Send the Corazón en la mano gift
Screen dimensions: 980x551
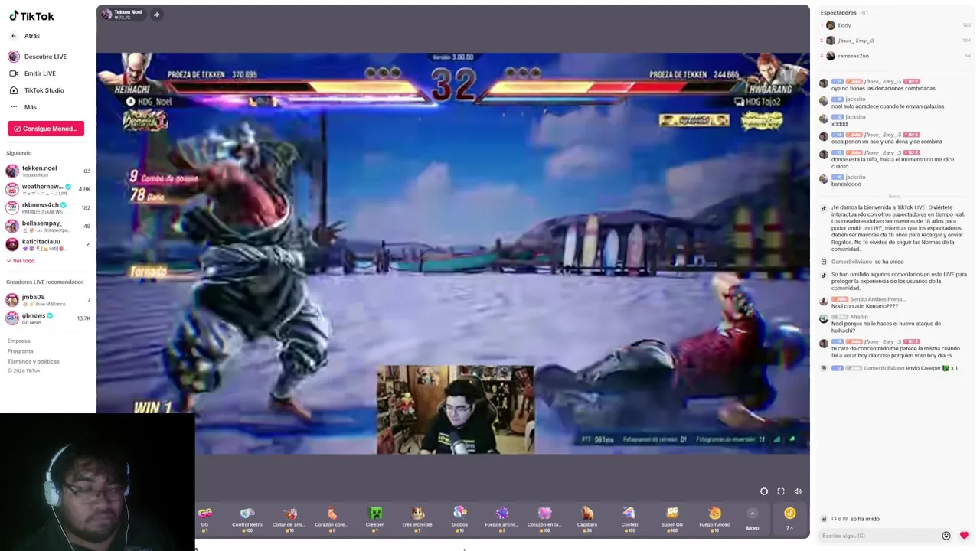tap(544, 519)
